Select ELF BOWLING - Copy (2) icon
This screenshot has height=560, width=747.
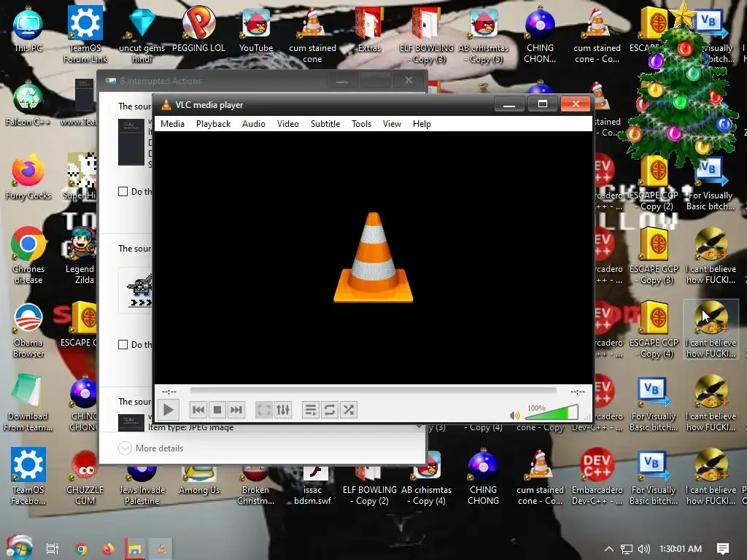pyautogui.click(x=370, y=486)
